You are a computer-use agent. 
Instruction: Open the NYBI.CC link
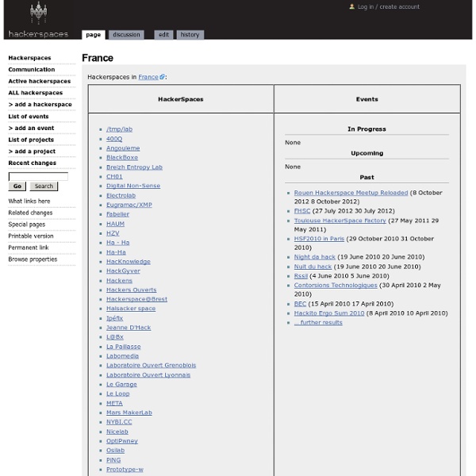[119, 422]
